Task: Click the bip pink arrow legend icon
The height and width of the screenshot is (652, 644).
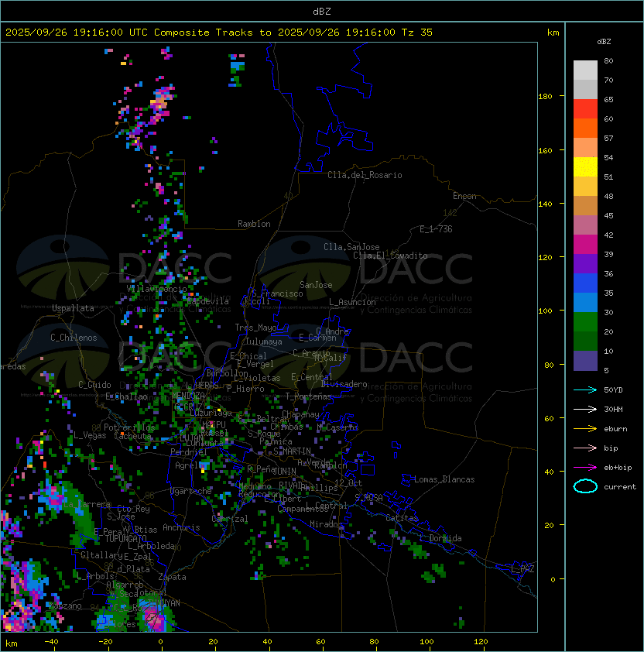Action: coord(585,448)
